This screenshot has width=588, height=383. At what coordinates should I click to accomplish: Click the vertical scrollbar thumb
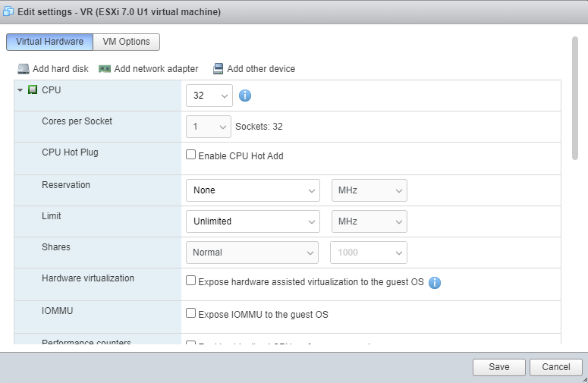[x=575, y=98]
